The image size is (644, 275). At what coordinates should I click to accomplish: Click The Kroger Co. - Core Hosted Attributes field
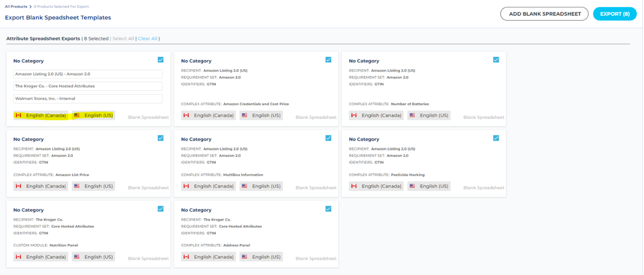(x=88, y=87)
